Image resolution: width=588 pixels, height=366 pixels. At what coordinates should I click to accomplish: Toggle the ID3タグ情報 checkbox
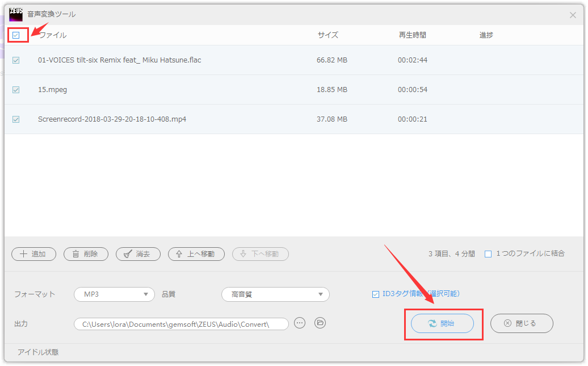(375, 294)
